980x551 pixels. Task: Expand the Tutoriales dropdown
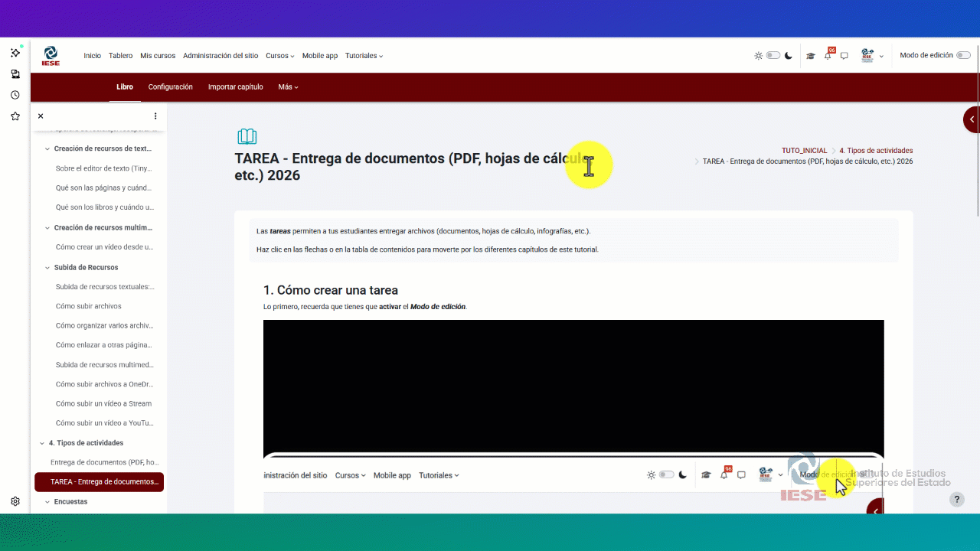tap(364, 55)
